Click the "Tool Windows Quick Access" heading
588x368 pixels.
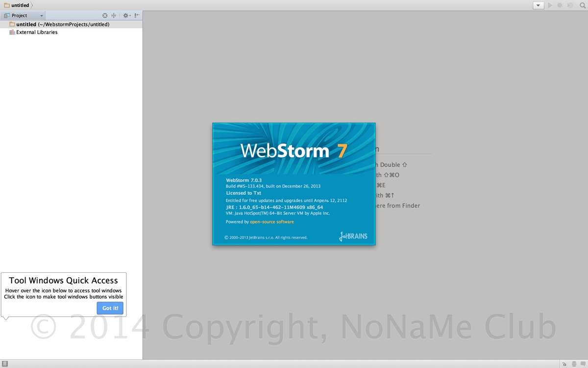click(64, 281)
